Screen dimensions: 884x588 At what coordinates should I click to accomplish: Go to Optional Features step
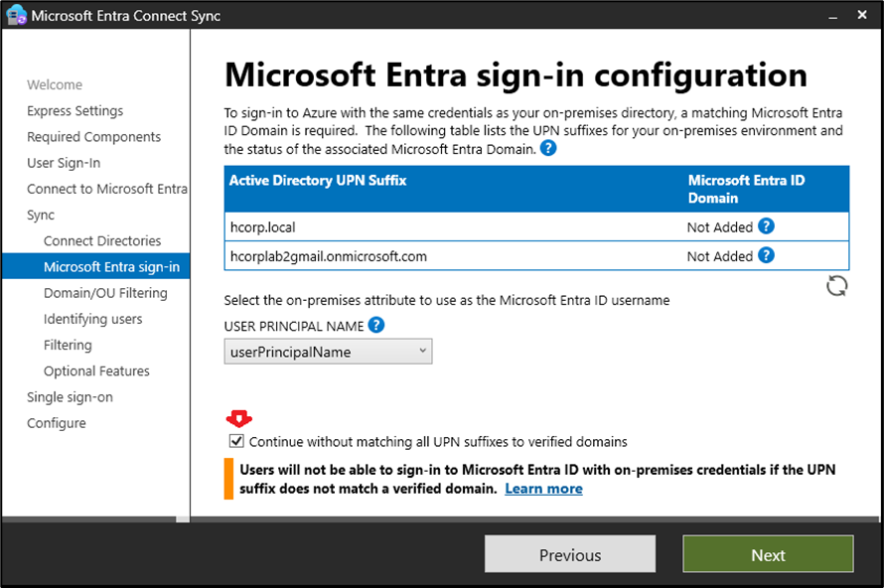(96, 370)
